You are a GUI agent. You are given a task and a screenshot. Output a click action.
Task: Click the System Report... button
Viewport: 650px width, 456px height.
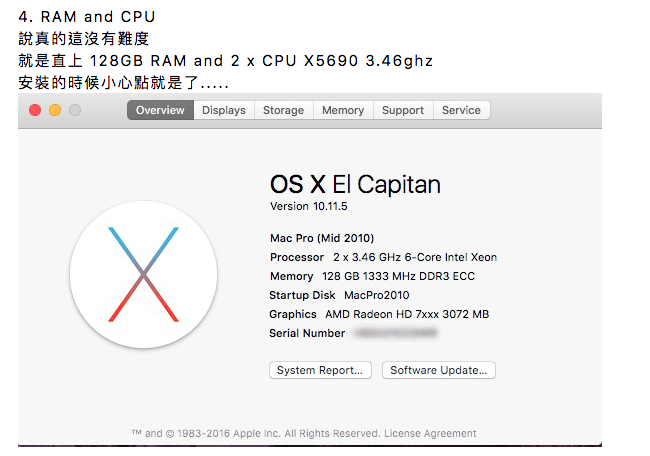[x=320, y=370]
